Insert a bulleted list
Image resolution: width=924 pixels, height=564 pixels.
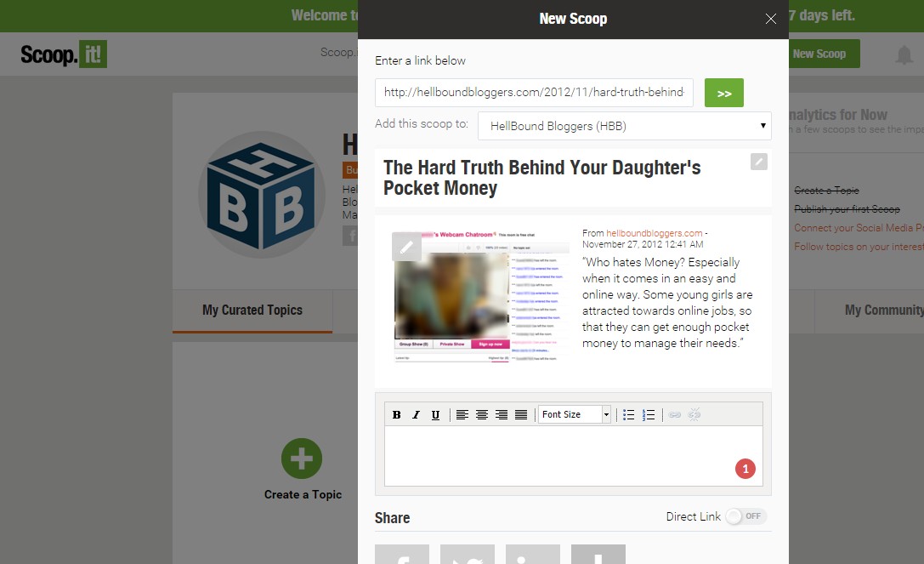[629, 415]
